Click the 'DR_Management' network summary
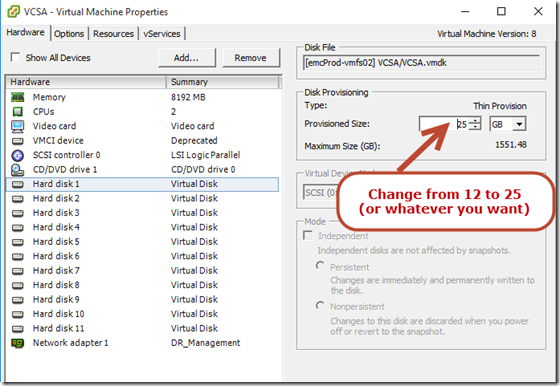This screenshot has width=560, height=386. tap(205, 343)
